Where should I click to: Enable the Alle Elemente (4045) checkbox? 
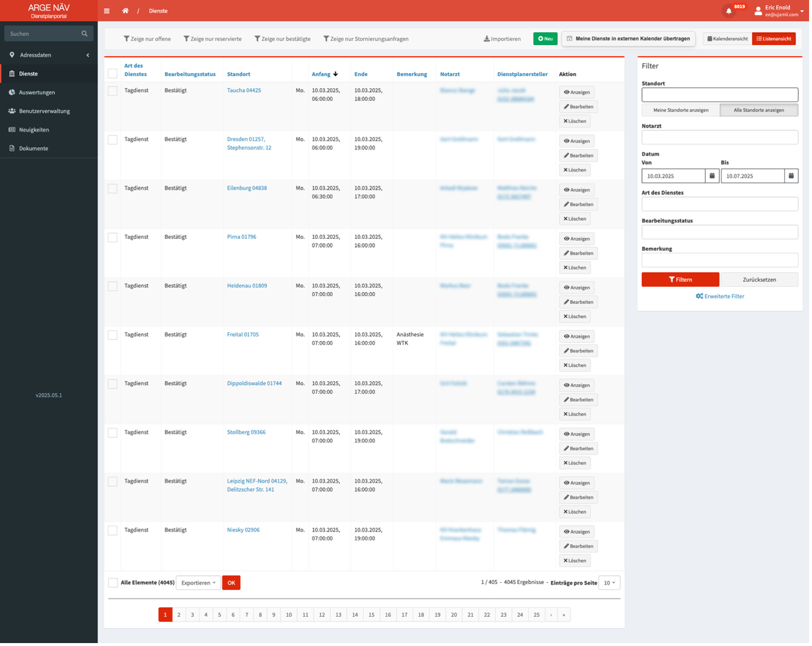(113, 583)
